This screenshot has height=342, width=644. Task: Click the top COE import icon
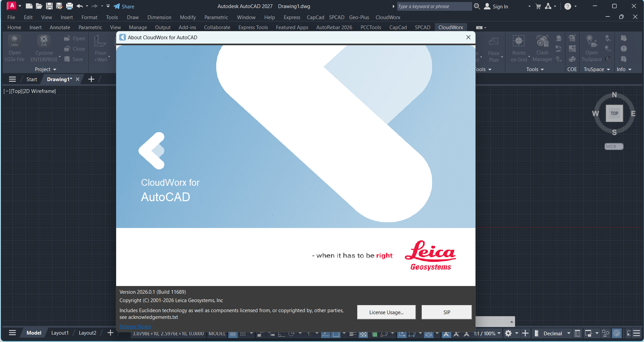coord(572,38)
